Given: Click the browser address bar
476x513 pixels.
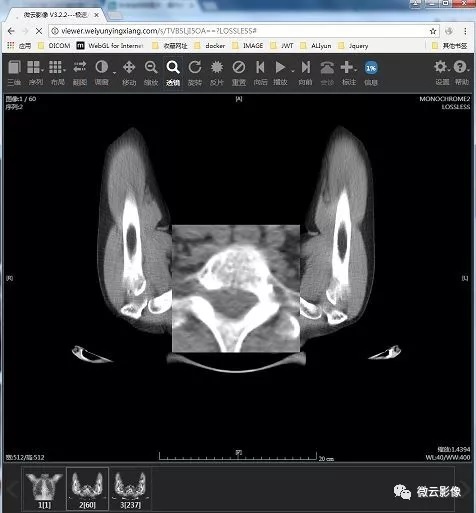Looking at the screenshot, I should pos(240,31).
